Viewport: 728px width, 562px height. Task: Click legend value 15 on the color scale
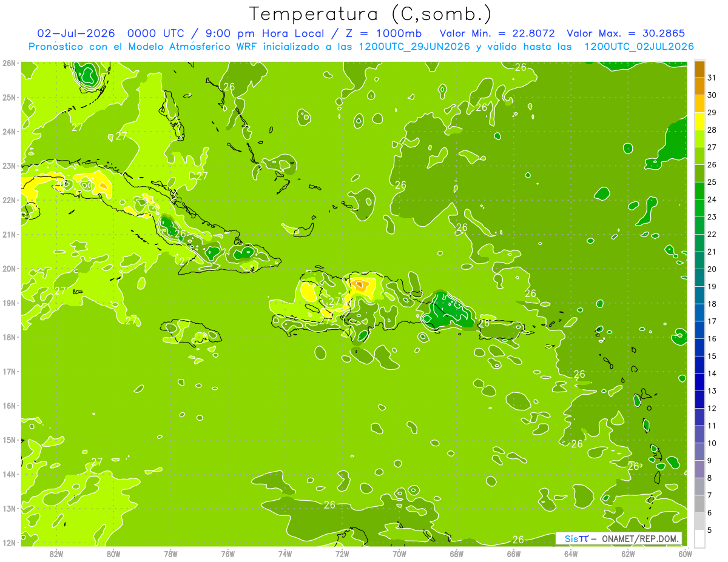pyautogui.click(x=712, y=356)
